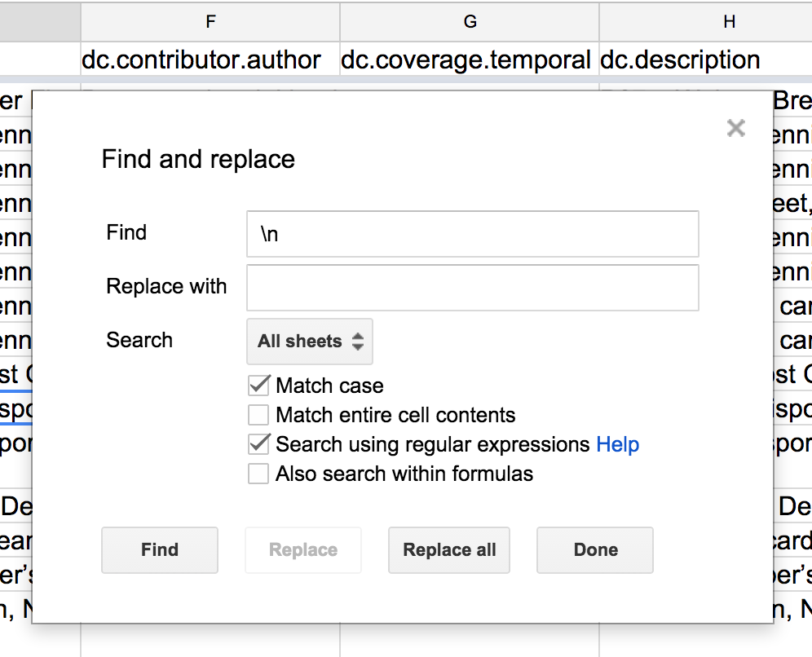Open the All sheets search dropdown
812x657 pixels.
tap(310, 342)
